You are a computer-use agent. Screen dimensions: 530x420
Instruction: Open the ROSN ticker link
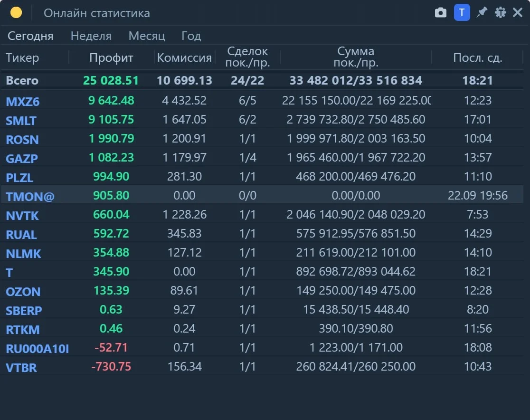(22, 139)
